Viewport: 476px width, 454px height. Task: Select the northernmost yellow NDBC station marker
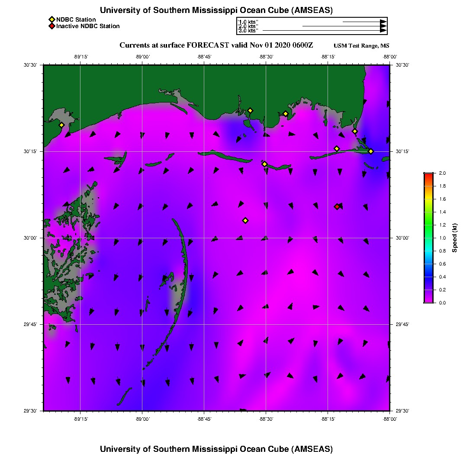pos(250,111)
